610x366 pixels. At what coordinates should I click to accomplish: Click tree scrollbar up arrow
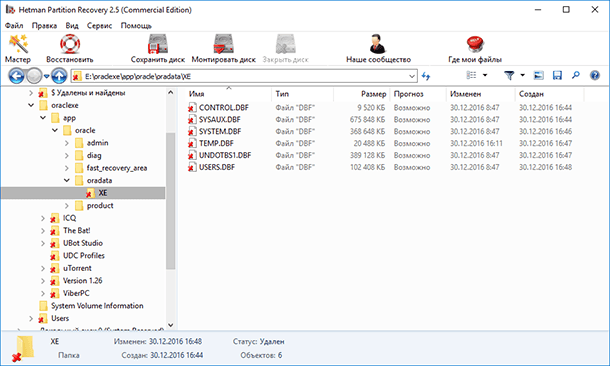(x=170, y=93)
